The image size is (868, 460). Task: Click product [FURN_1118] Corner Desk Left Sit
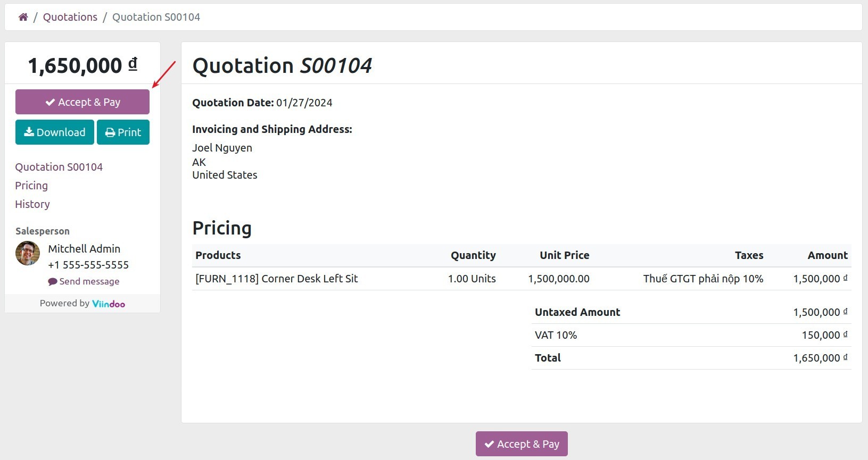click(277, 279)
